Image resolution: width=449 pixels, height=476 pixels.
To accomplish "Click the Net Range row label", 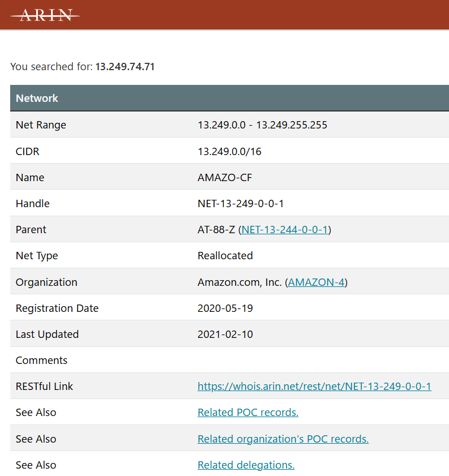I will click(41, 125).
